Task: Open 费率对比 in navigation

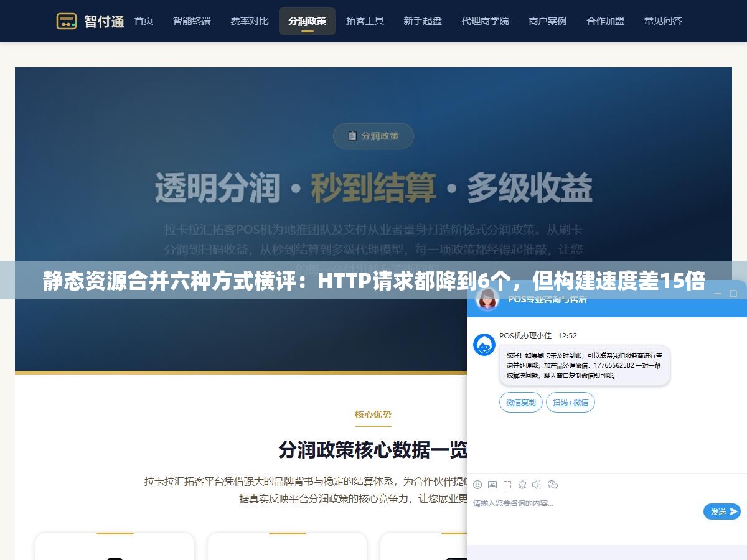Action: pos(250,21)
